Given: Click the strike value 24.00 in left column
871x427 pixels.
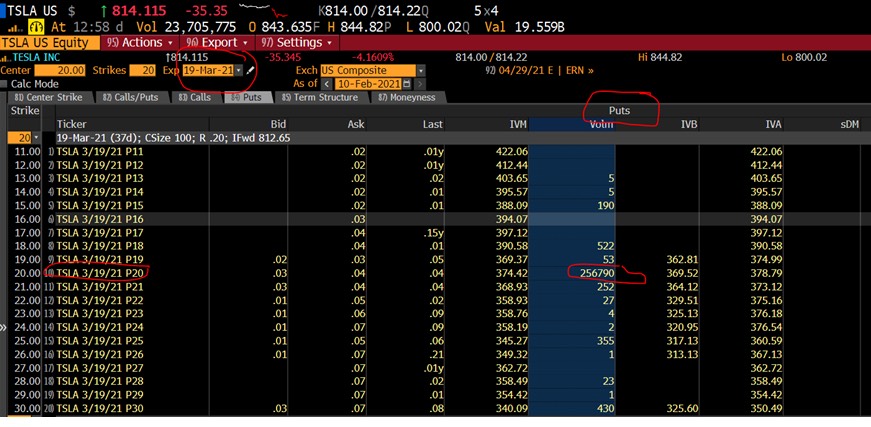Looking at the screenshot, I should [x=27, y=328].
